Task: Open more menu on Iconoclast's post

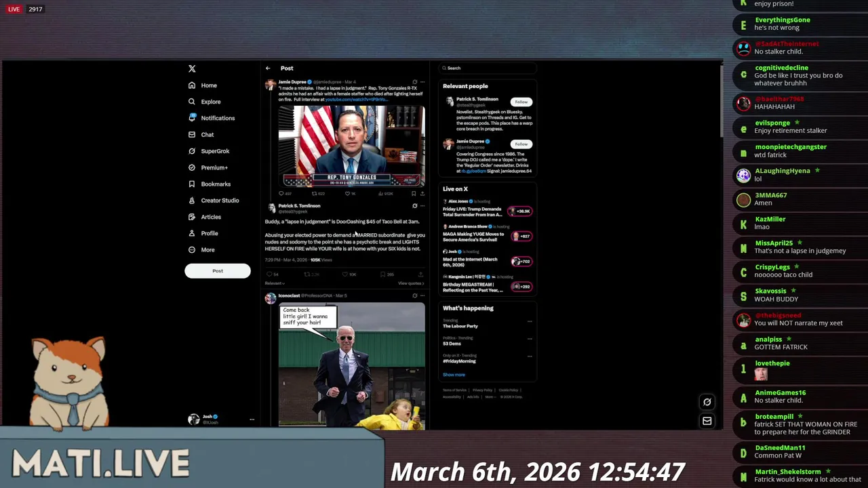Action: click(x=422, y=296)
